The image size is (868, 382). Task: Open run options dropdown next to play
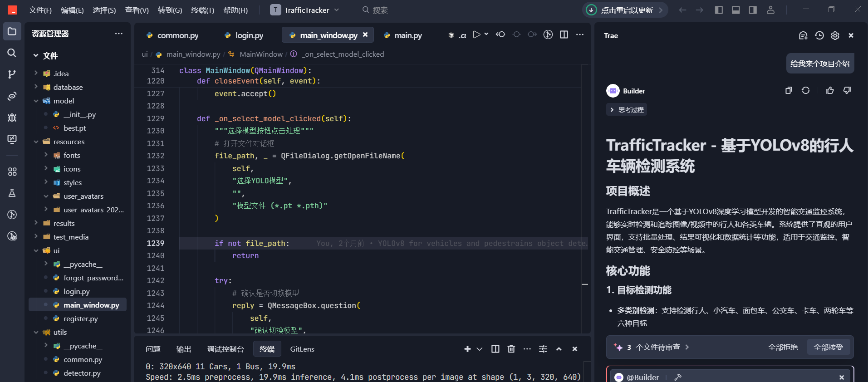[x=486, y=34]
